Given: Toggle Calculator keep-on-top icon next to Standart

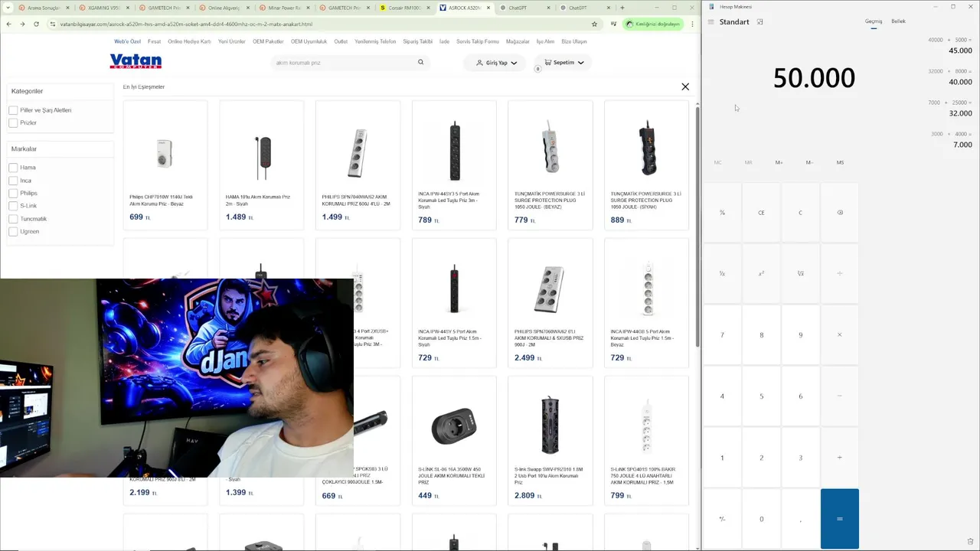Looking at the screenshot, I should (x=760, y=21).
